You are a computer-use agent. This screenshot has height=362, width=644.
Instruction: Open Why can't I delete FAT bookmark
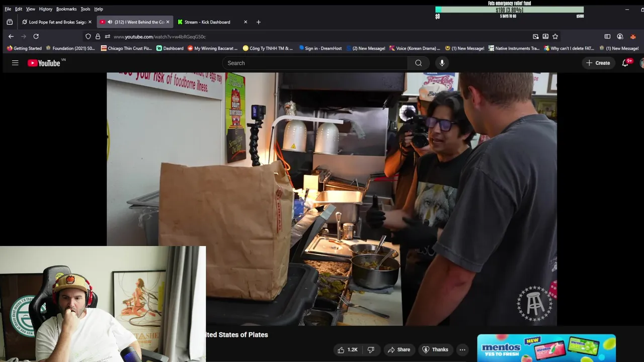coord(569,48)
